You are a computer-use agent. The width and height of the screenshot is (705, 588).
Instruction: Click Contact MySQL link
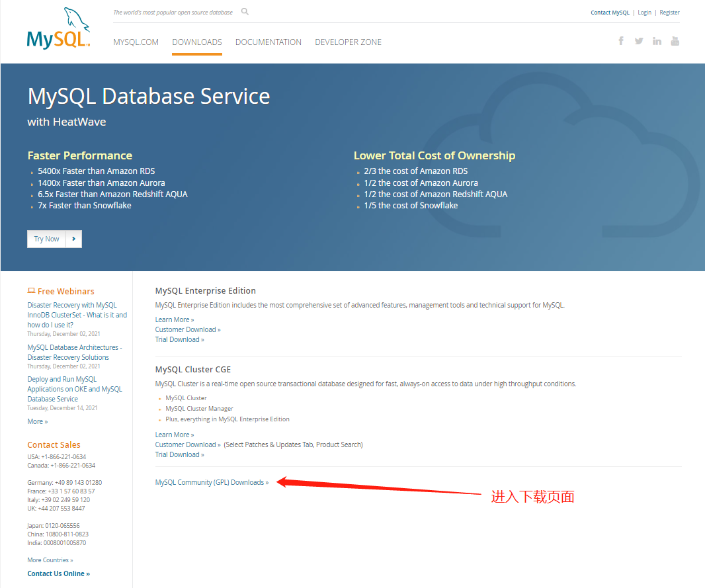(x=610, y=13)
